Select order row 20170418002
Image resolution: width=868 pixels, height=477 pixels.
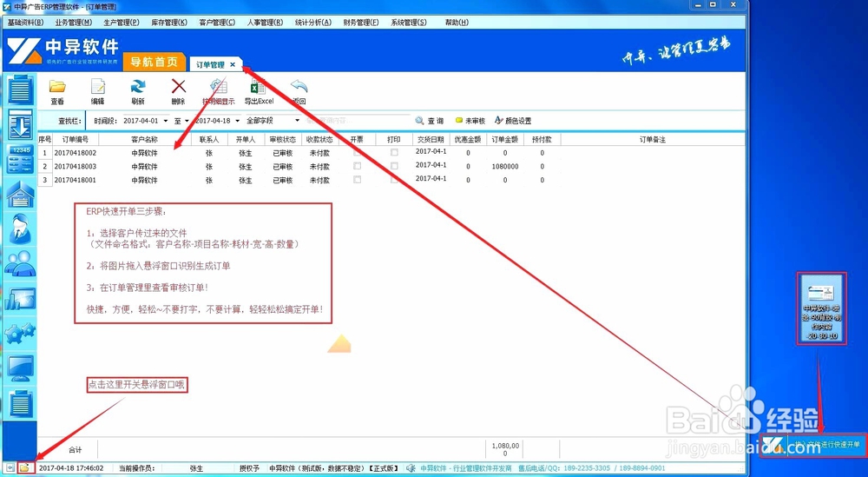(299, 153)
